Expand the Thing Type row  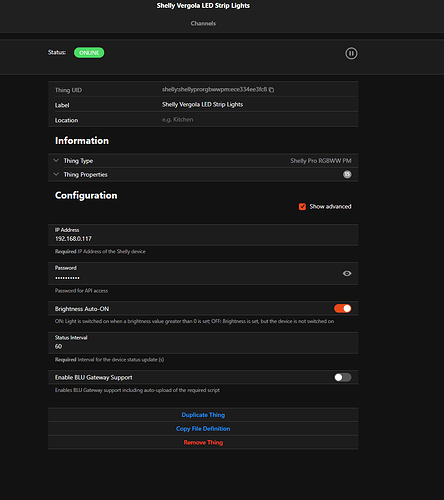click(x=203, y=161)
